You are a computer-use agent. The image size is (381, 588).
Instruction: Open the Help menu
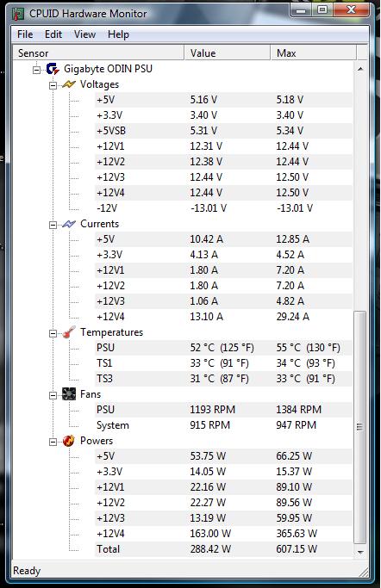click(118, 34)
